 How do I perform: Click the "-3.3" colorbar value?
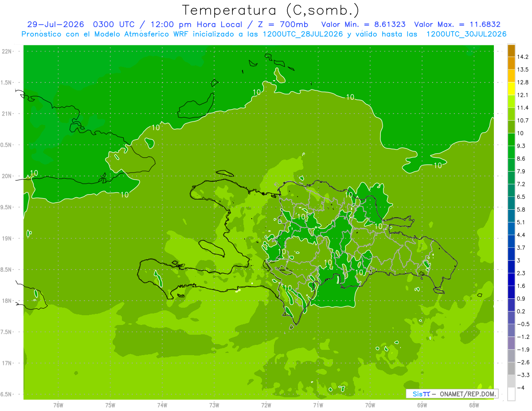point(523,375)
